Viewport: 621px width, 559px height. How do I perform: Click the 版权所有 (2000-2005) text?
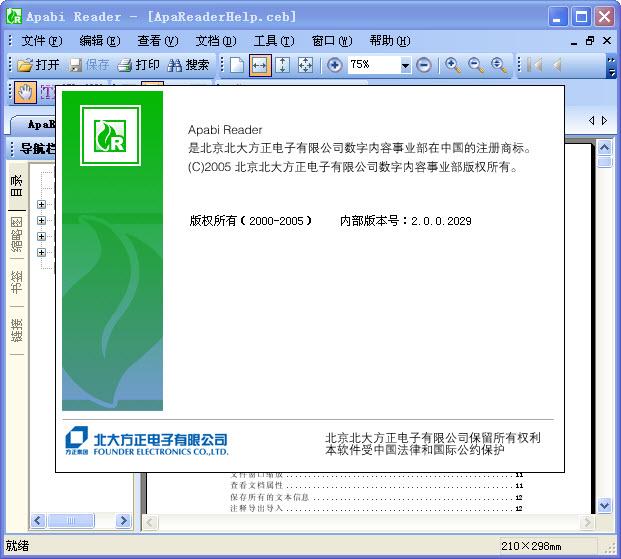coord(250,221)
